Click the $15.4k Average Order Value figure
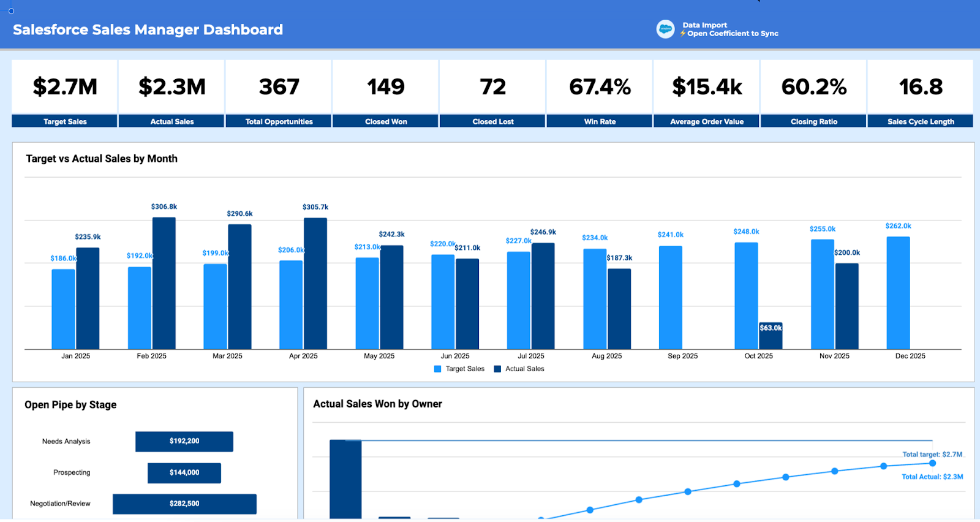The width and height of the screenshot is (980, 522). coord(707,87)
